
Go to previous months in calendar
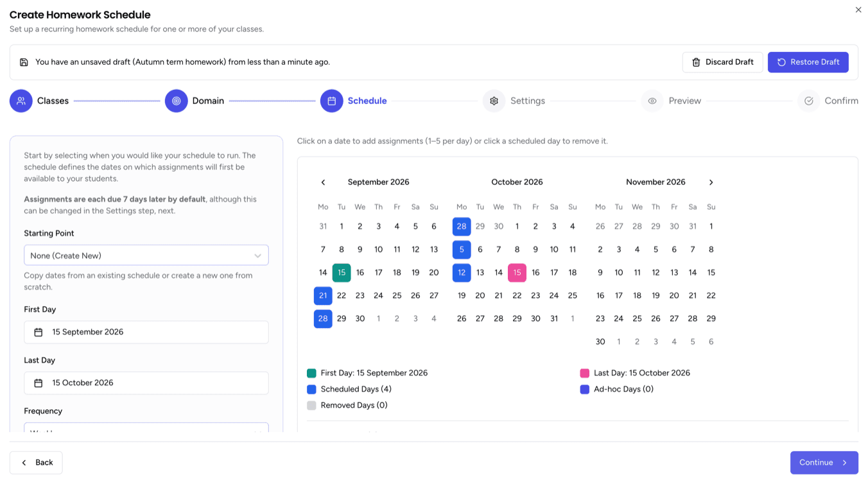[323, 182]
